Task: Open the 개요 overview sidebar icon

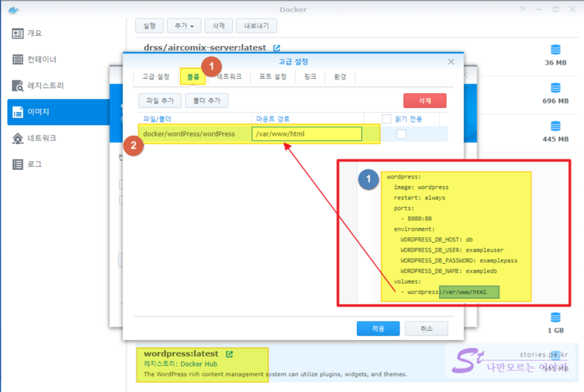Action: 18,33
